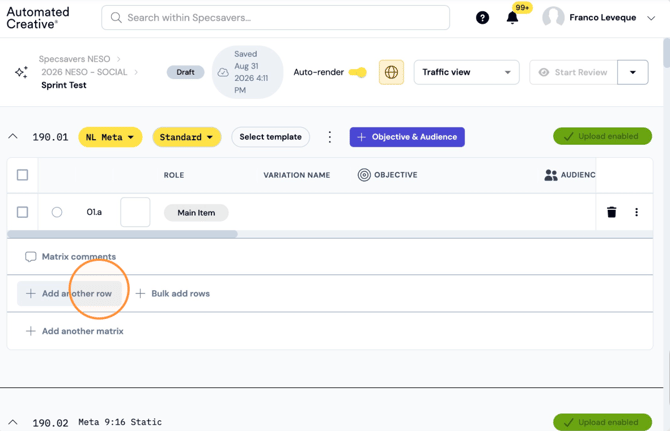Click the ROLE column header

pyautogui.click(x=174, y=175)
